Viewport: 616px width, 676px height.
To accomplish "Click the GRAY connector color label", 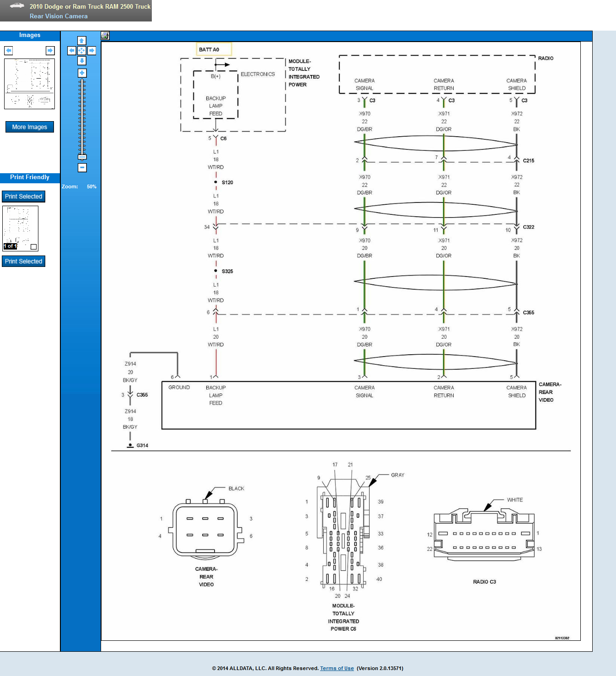I will 398,475.
